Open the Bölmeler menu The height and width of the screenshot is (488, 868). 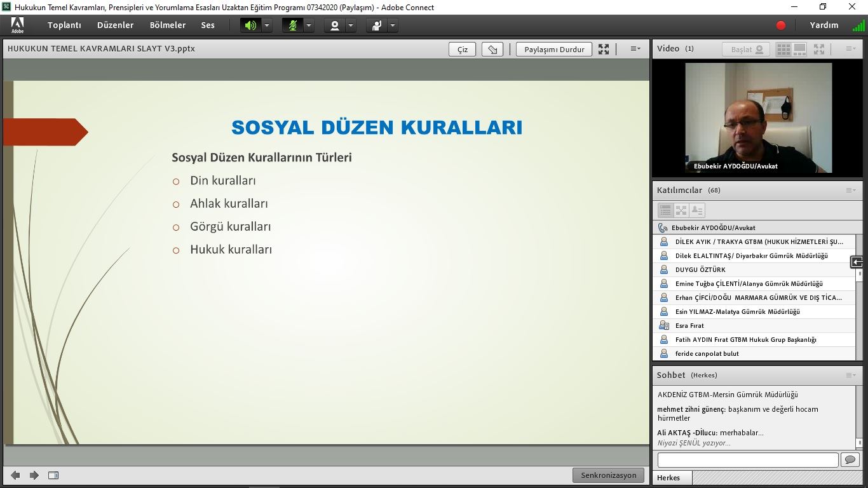click(x=168, y=25)
